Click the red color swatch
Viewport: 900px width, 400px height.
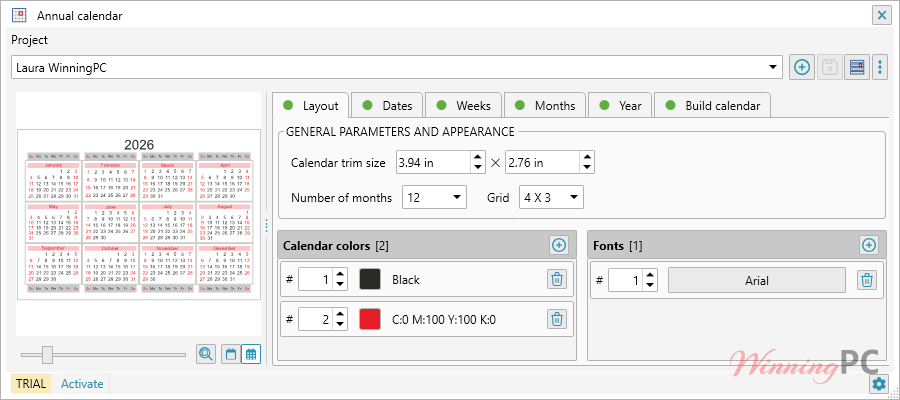[x=370, y=319]
